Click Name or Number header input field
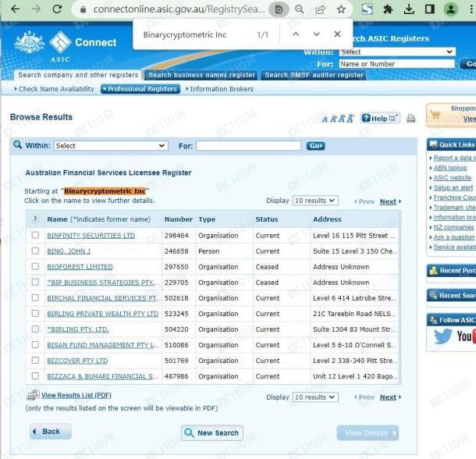The image size is (476, 459). click(397, 64)
